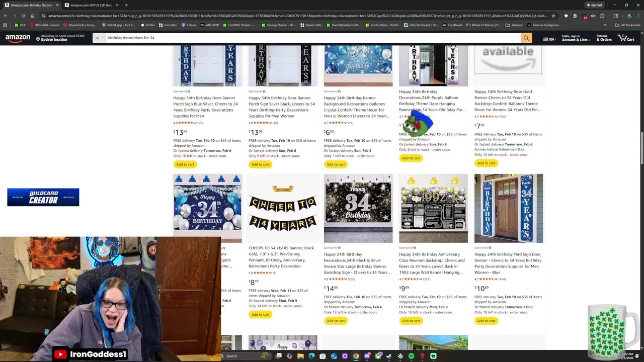Open Returns & Orders link
Screen dimensions: 644x362
click(603, 38)
